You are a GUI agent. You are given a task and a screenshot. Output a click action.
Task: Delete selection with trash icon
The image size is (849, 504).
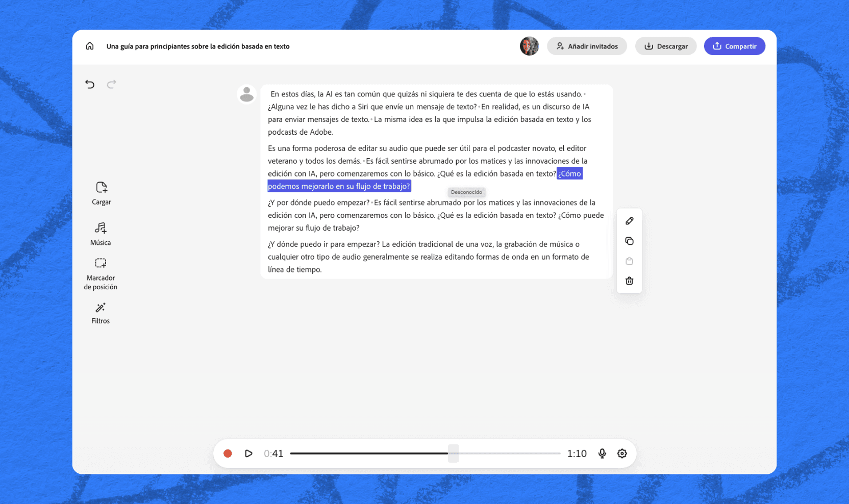tap(629, 281)
